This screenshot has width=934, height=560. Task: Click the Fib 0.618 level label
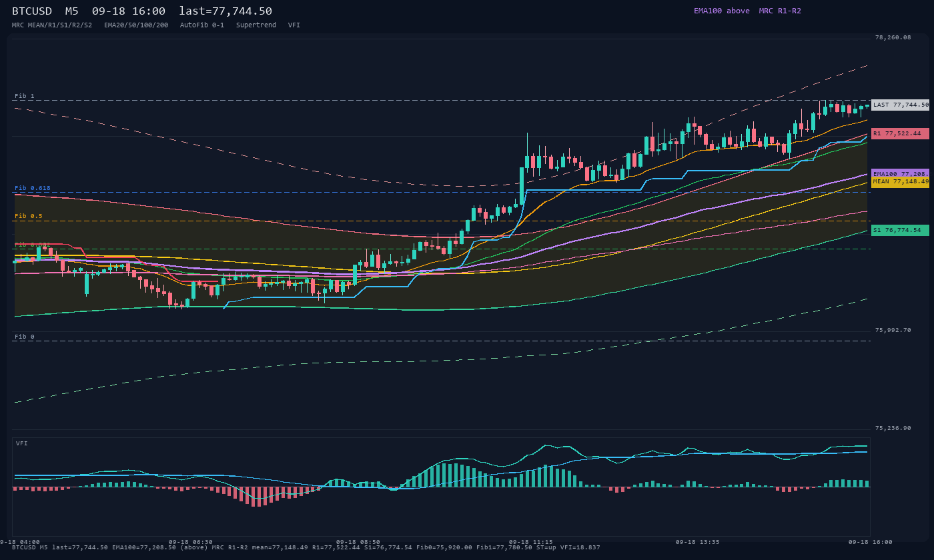point(33,188)
